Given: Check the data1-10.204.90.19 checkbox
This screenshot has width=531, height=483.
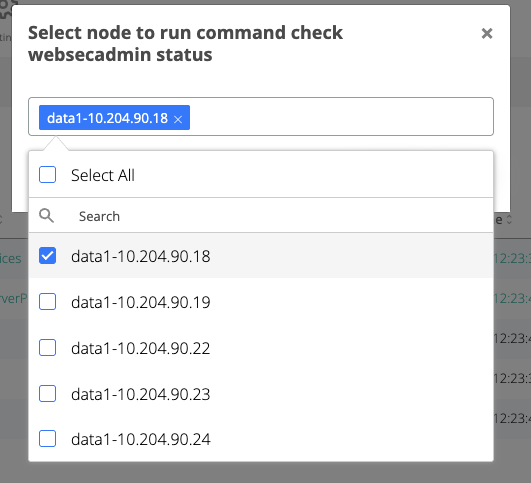Looking at the screenshot, I should [47, 301].
